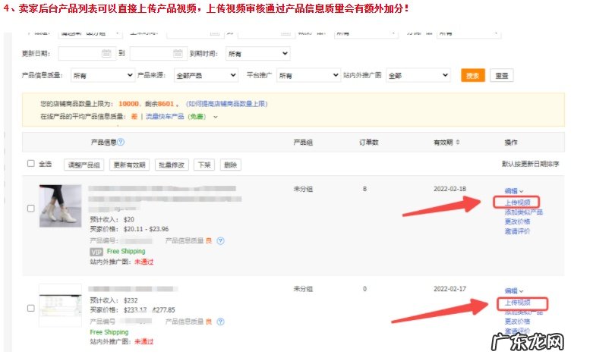593x364 pixels.
Task: Click into 更新日期 end date field
Action: pyautogui.click(x=159, y=53)
